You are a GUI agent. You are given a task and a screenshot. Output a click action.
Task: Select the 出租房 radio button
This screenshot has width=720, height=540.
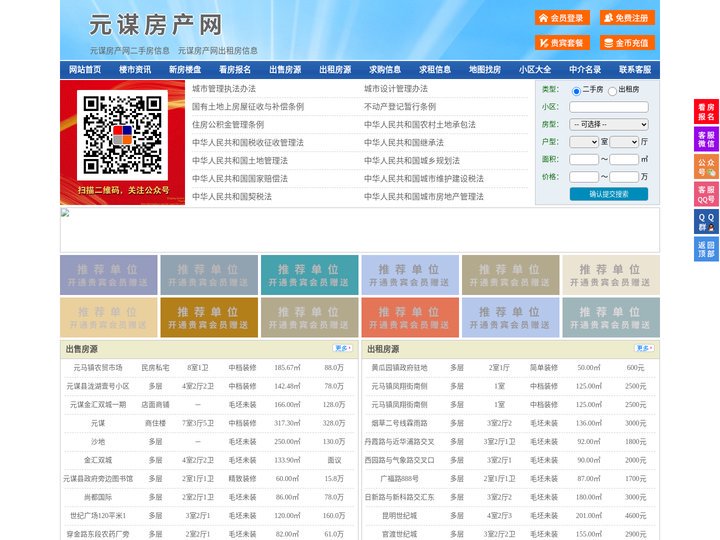pos(612,91)
